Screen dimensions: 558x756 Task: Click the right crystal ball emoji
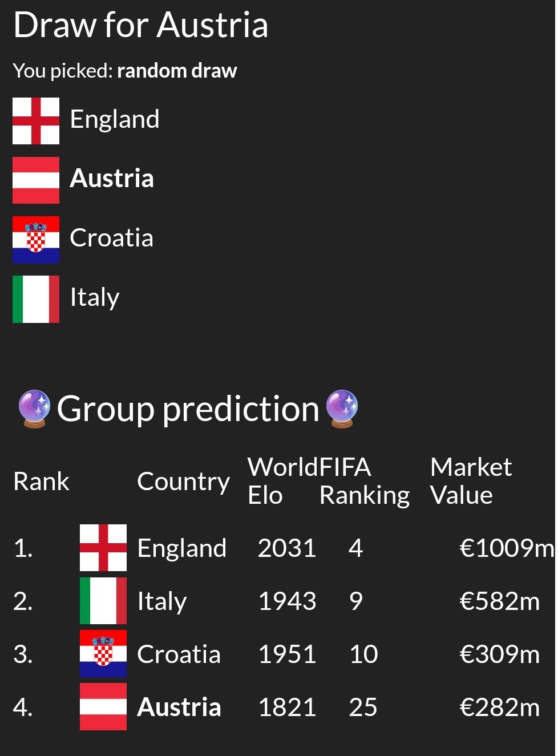coord(342,409)
